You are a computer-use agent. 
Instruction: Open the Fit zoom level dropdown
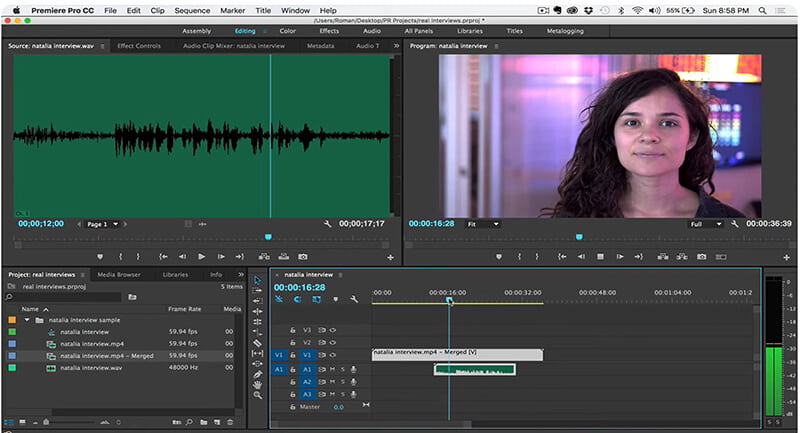pos(483,224)
